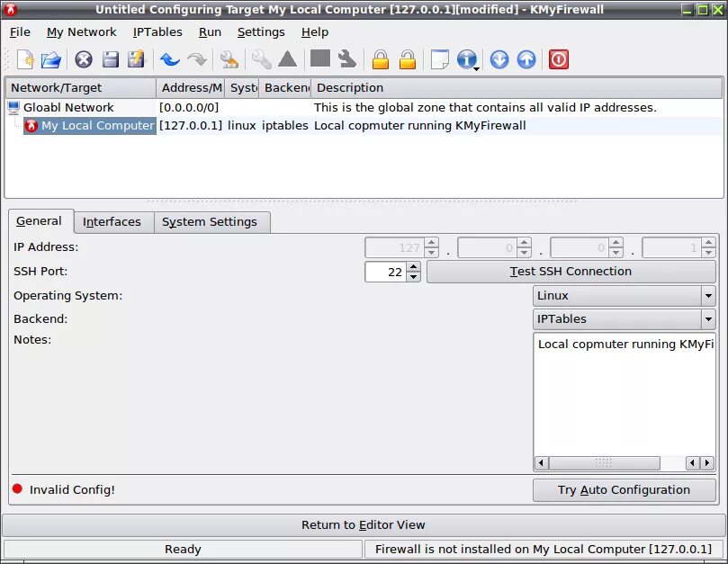Start the firewall using the closed lock icon
Image resolution: width=728 pixels, height=564 pixels.
tap(381, 59)
